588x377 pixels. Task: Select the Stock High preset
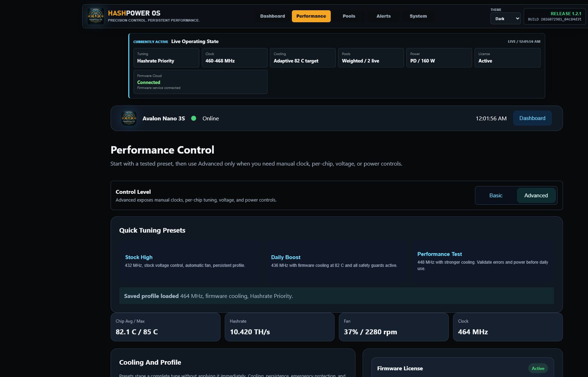pyautogui.click(x=190, y=262)
